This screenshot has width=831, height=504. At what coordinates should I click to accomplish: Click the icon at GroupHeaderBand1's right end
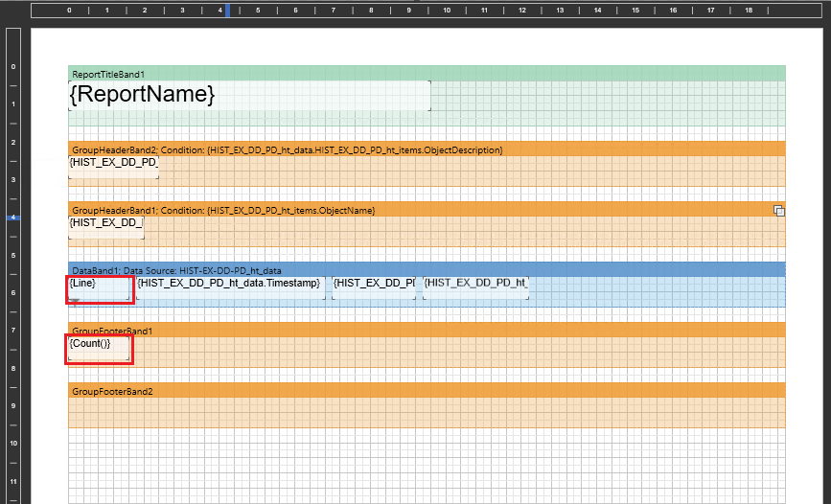778,211
